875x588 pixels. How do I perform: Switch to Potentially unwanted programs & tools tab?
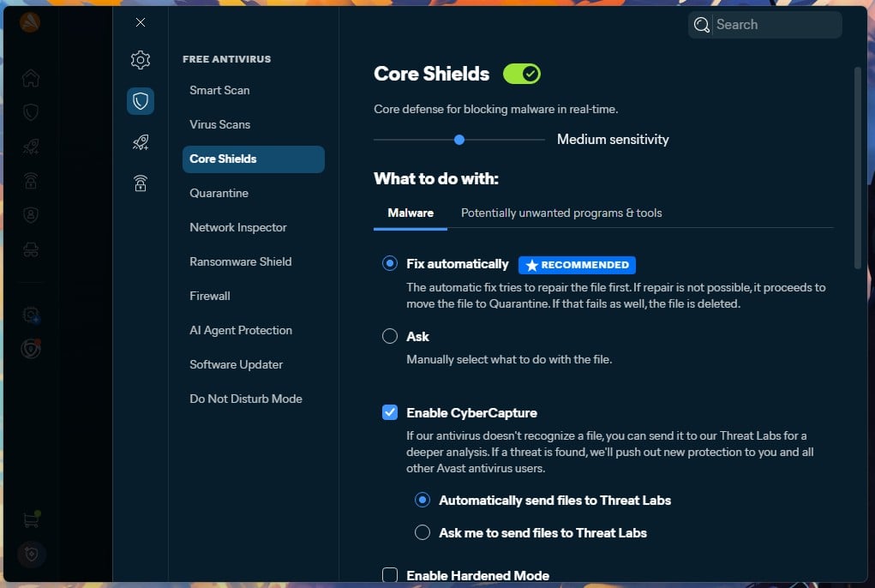(x=561, y=213)
